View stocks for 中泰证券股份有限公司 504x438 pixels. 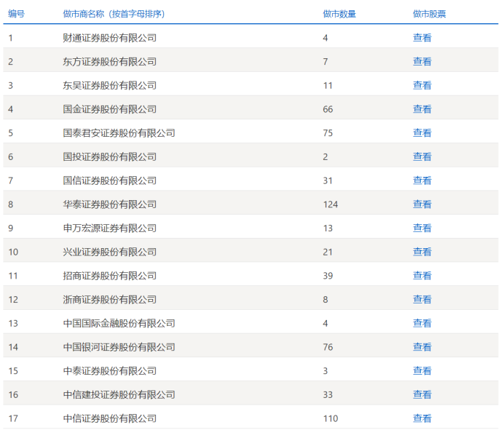[422, 370]
